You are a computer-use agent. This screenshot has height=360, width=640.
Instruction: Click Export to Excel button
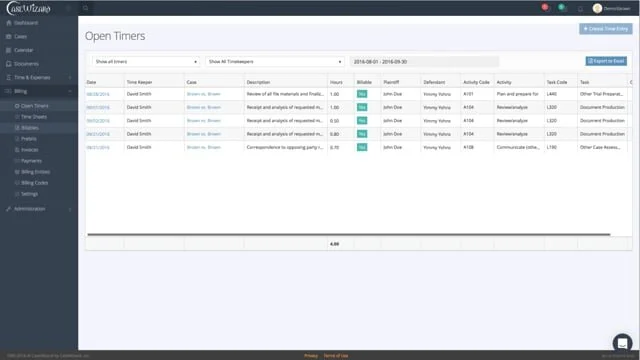pyautogui.click(x=606, y=61)
